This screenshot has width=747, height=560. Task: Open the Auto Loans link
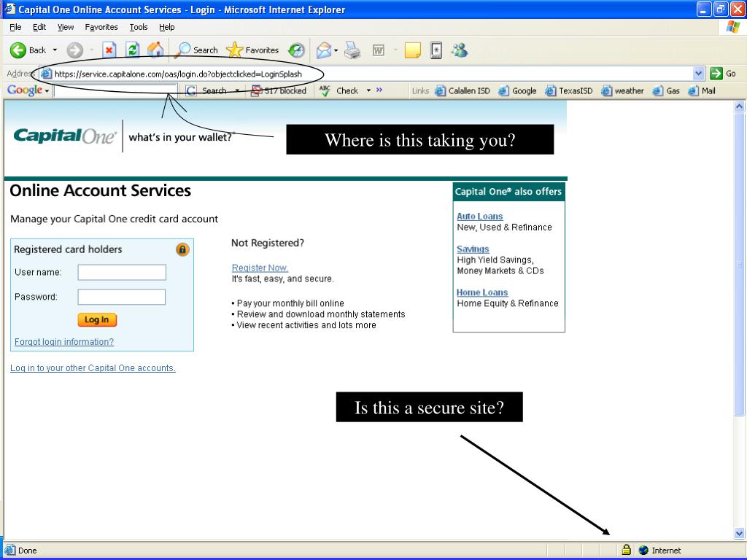[480, 216]
